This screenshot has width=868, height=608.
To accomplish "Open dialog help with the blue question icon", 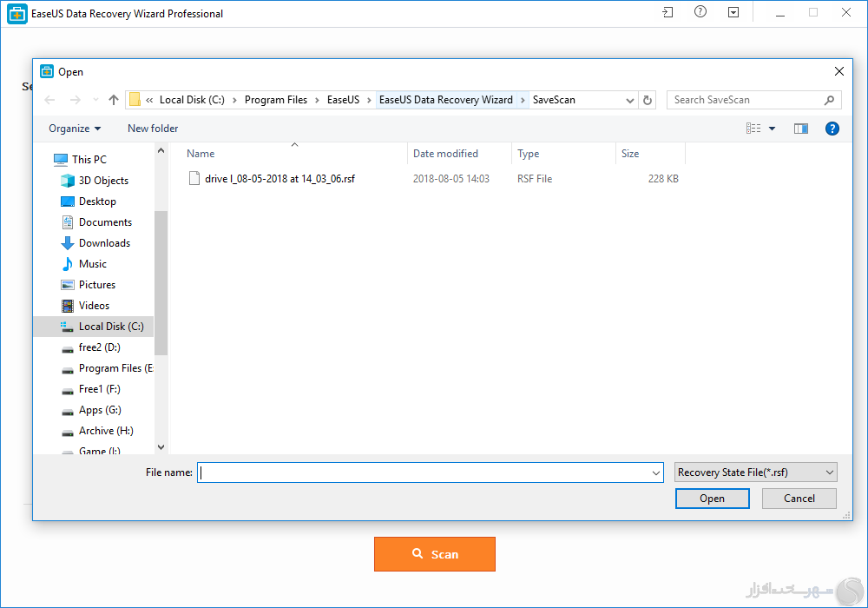I will 832,129.
